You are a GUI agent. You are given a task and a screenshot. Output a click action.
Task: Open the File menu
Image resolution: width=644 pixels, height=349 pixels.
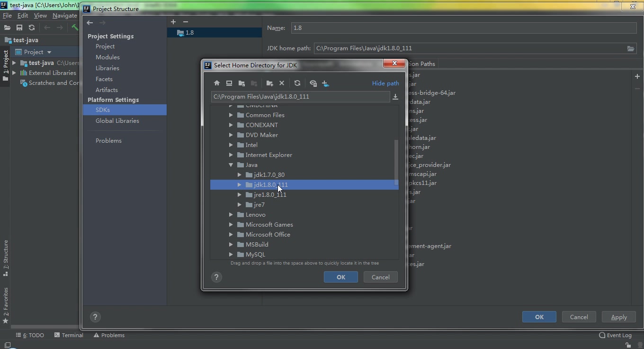click(7, 16)
